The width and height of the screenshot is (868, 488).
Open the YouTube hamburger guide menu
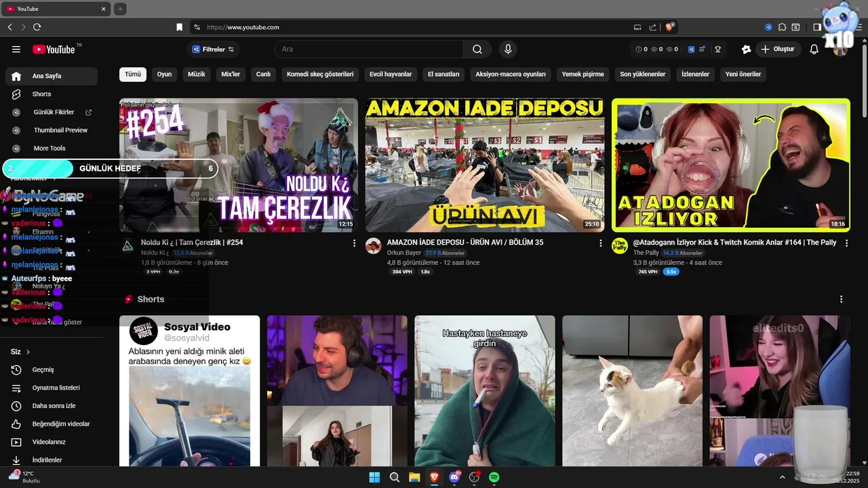coord(16,49)
